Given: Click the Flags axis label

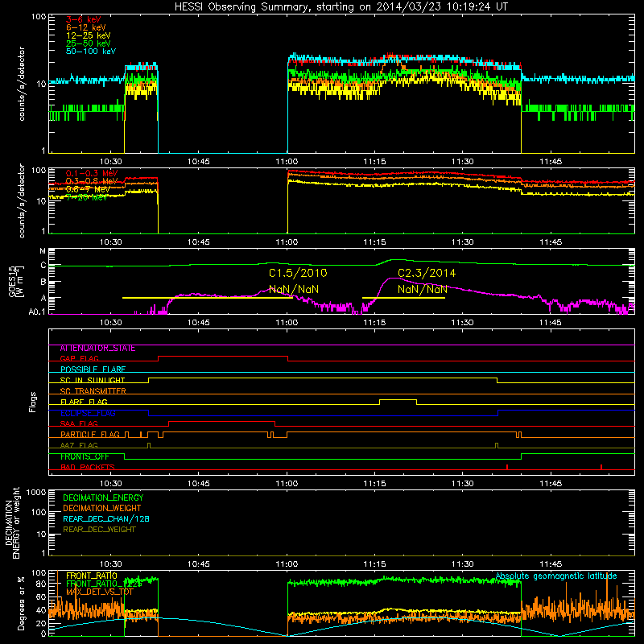Looking at the screenshot, I should [x=33, y=402].
